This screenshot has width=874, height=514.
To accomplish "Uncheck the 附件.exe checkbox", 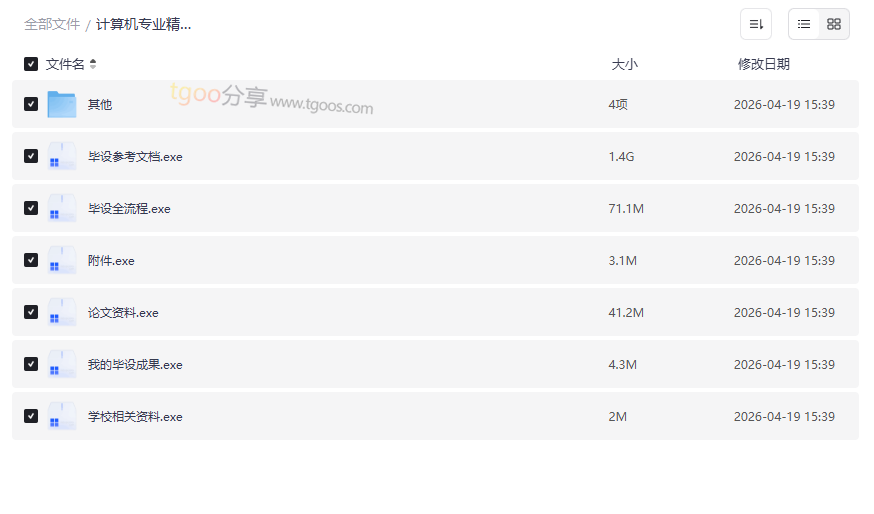I will point(31,260).
